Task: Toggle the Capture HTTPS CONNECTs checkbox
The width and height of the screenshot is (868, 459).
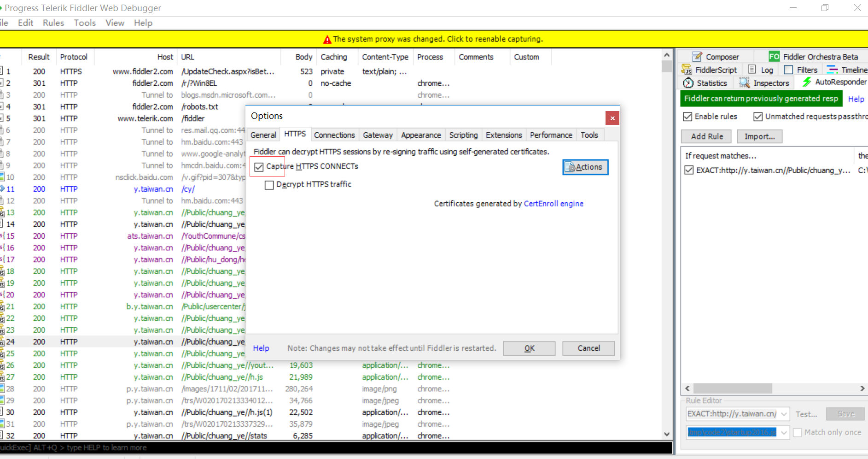Action: pos(259,167)
